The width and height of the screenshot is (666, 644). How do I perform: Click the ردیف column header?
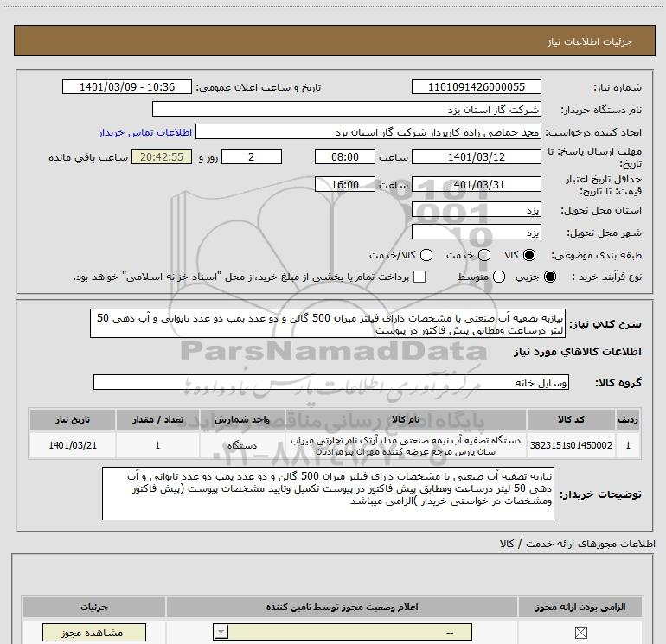(628, 419)
